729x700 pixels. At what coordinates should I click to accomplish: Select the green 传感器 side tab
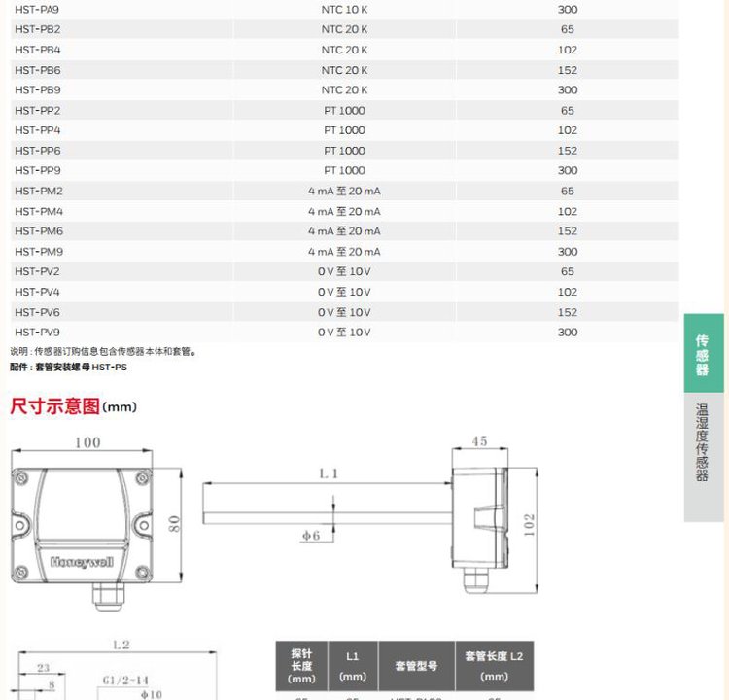[x=703, y=353]
